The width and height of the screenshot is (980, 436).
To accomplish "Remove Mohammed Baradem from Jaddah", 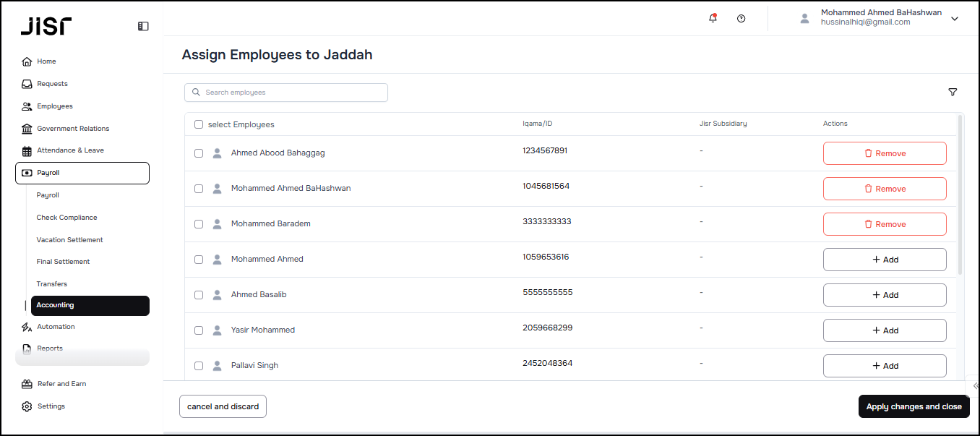I will tap(885, 224).
